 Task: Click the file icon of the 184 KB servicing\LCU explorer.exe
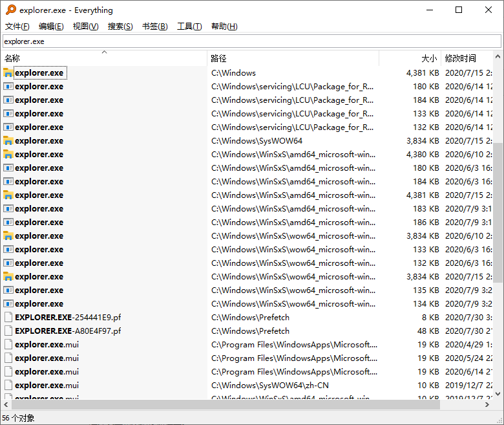8,100
